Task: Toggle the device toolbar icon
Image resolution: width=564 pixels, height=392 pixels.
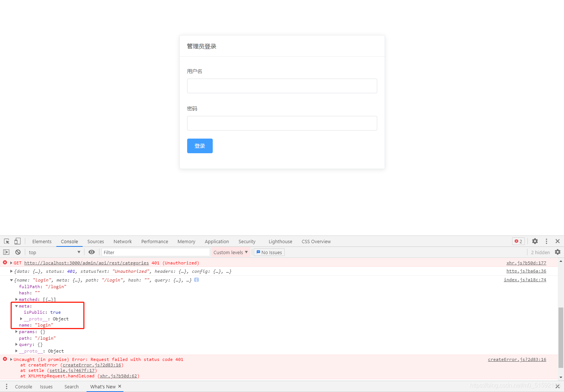Action: [17, 241]
